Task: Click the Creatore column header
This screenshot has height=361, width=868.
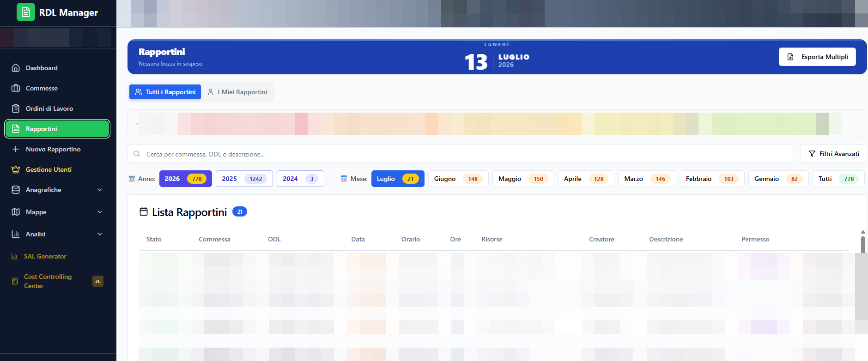Action: [601, 239]
